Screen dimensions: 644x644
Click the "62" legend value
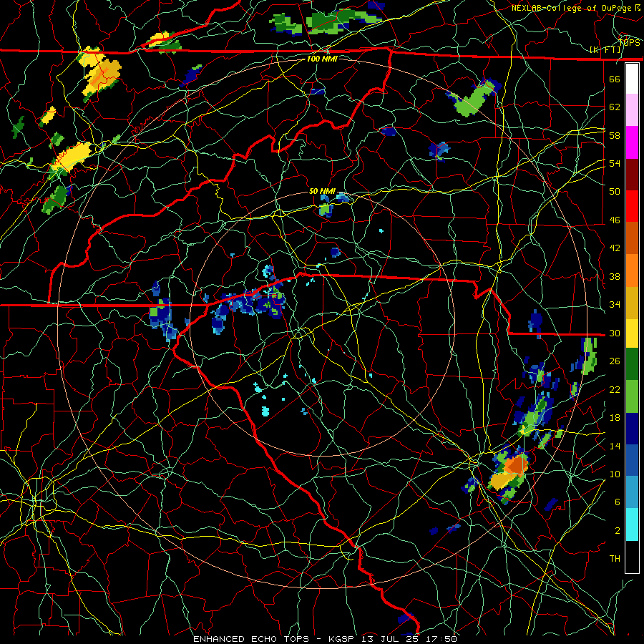coord(615,107)
